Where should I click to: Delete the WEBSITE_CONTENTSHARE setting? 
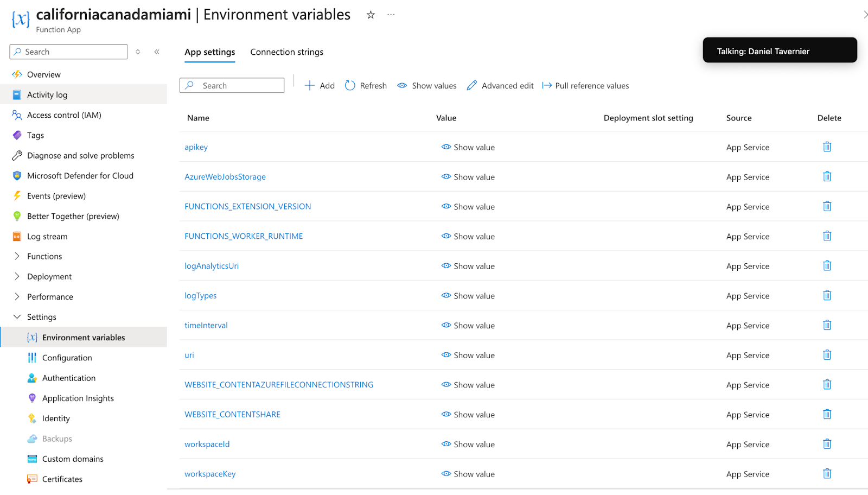(x=827, y=414)
